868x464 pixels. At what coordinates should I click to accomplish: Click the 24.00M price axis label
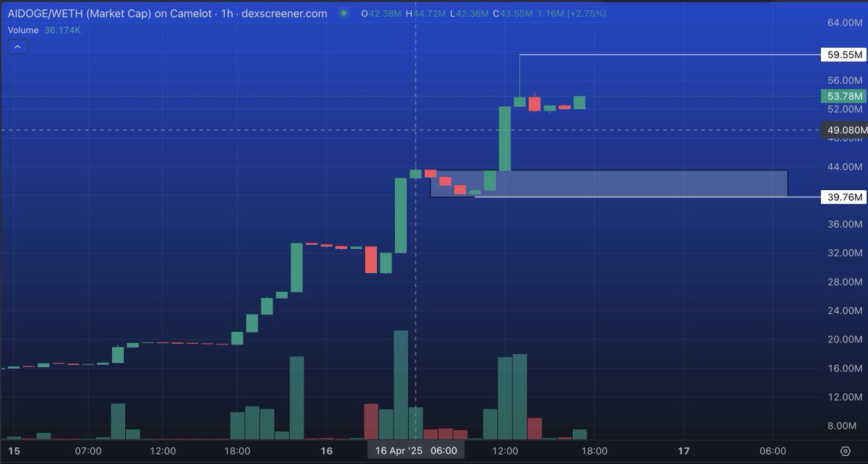point(843,311)
